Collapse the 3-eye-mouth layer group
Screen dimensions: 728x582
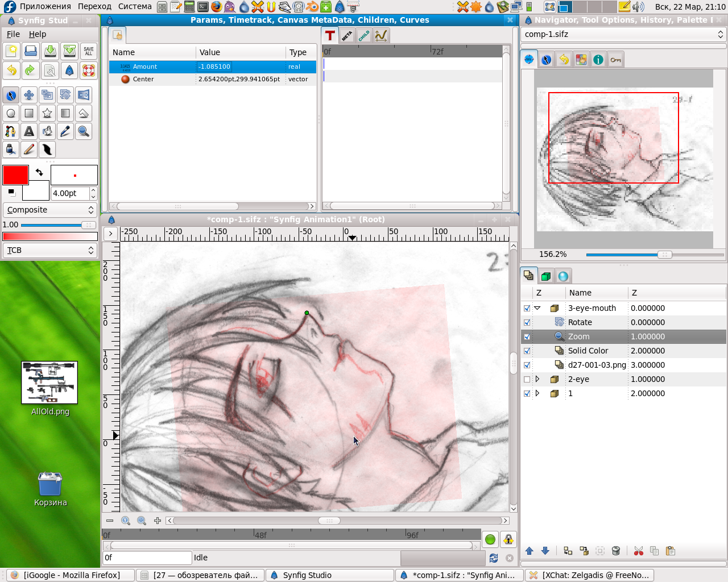tap(537, 308)
